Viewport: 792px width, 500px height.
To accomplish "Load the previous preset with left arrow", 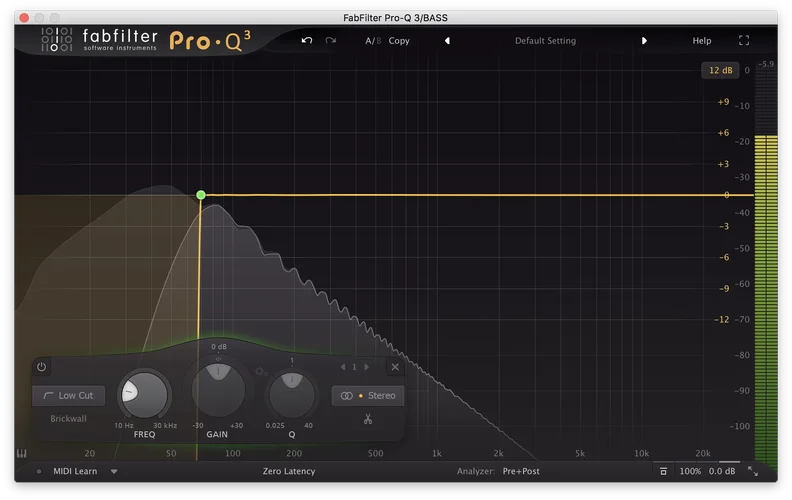I will pos(447,41).
